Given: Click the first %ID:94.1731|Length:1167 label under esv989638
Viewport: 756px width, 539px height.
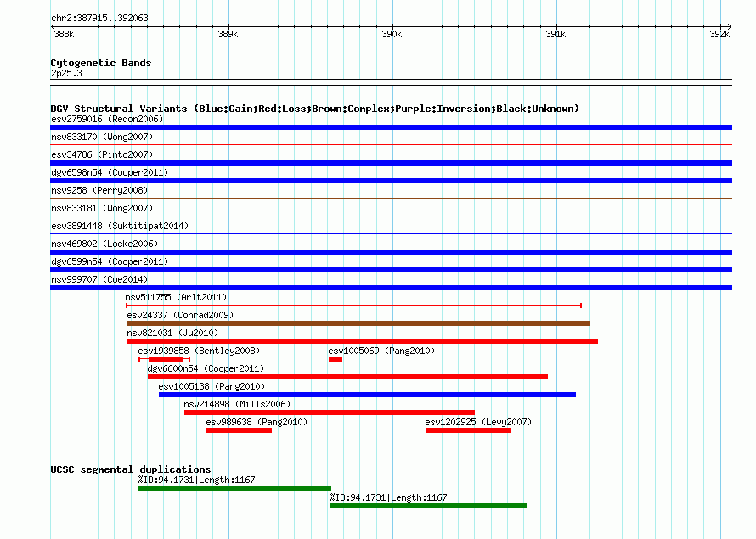Looking at the screenshot, I should click(x=197, y=480).
